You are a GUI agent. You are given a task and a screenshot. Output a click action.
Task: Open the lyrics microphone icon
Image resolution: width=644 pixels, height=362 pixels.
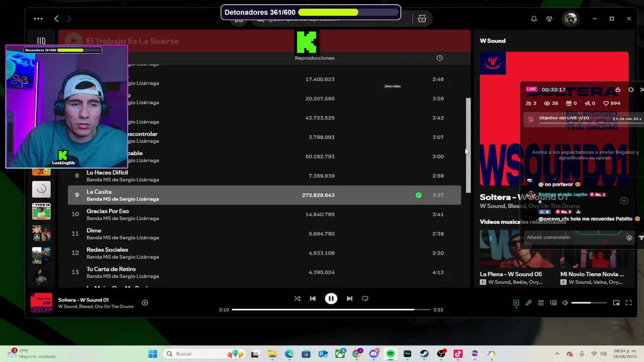(x=529, y=303)
